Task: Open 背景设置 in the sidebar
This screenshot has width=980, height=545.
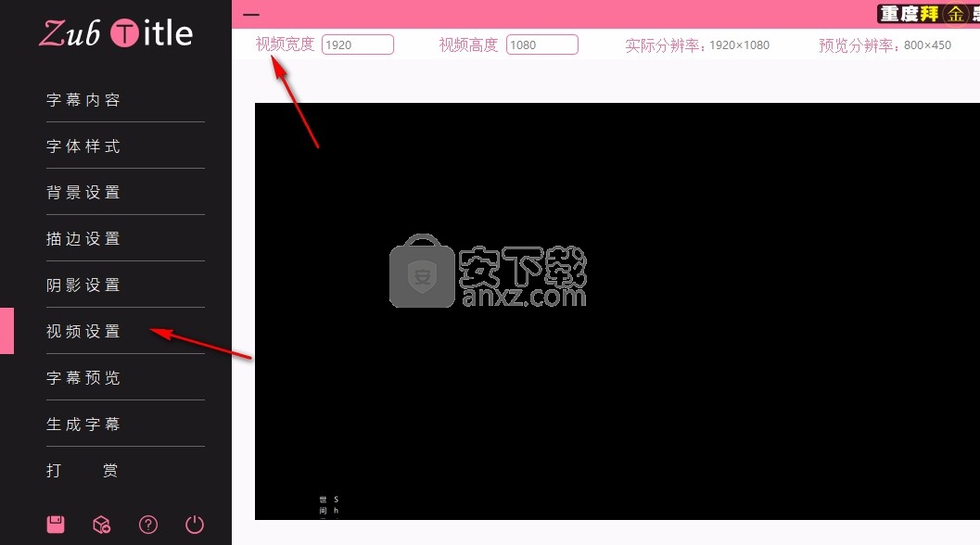Action: coord(83,193)
